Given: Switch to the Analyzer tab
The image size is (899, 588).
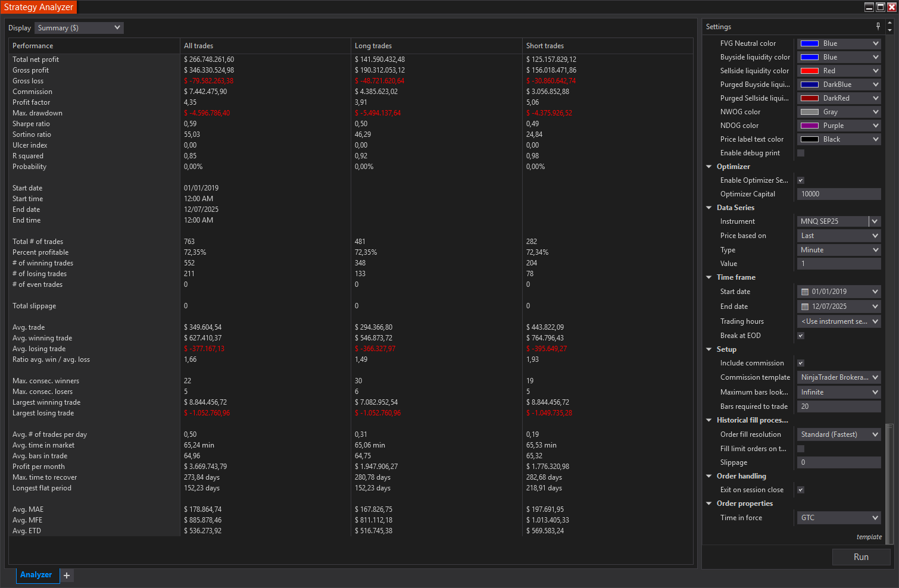Looking at the screenshot, I should 37,574.
